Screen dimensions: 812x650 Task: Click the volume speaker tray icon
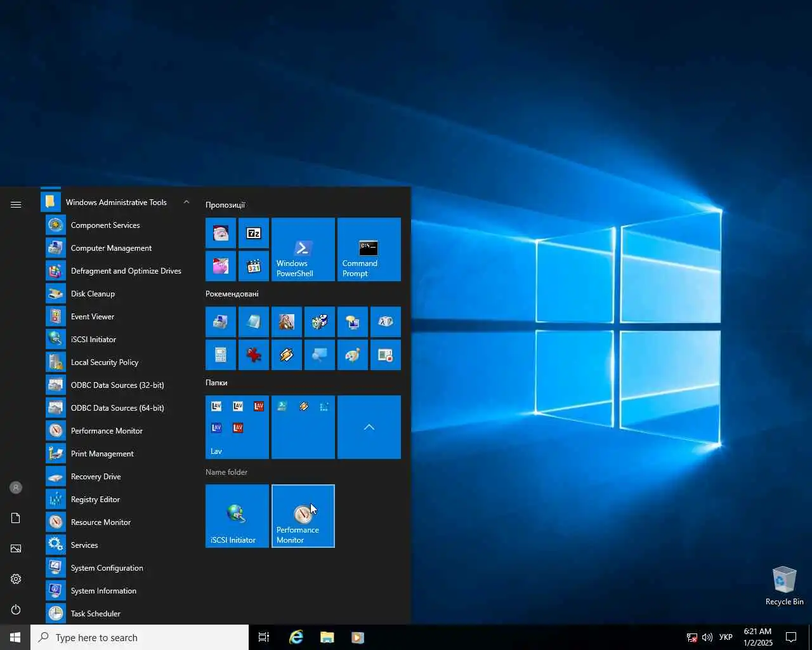point(707,637)
